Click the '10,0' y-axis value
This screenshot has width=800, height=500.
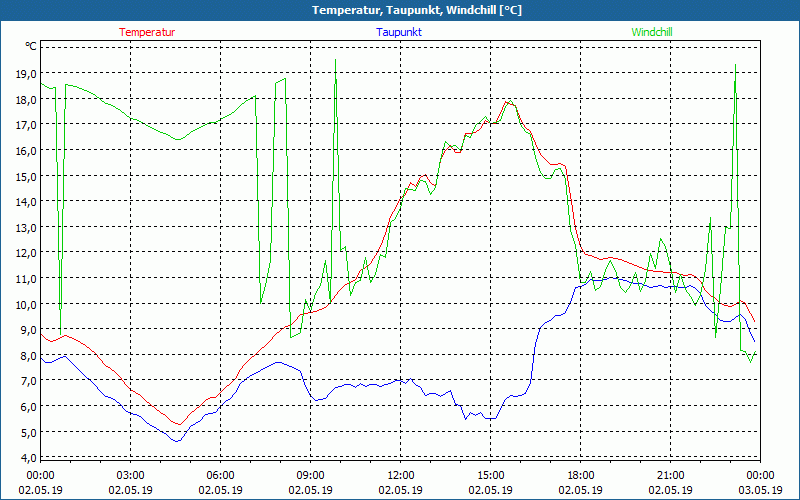click(26, 305)
